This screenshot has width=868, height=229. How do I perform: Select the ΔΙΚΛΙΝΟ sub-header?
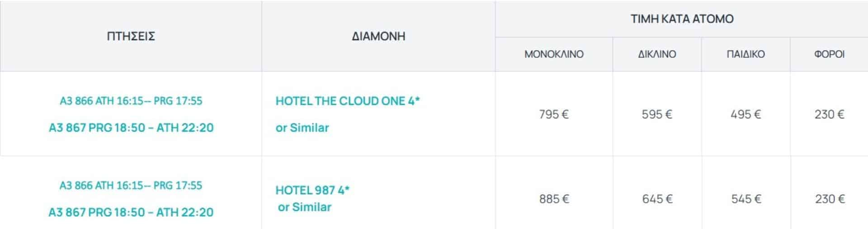(x=657, y=54)
